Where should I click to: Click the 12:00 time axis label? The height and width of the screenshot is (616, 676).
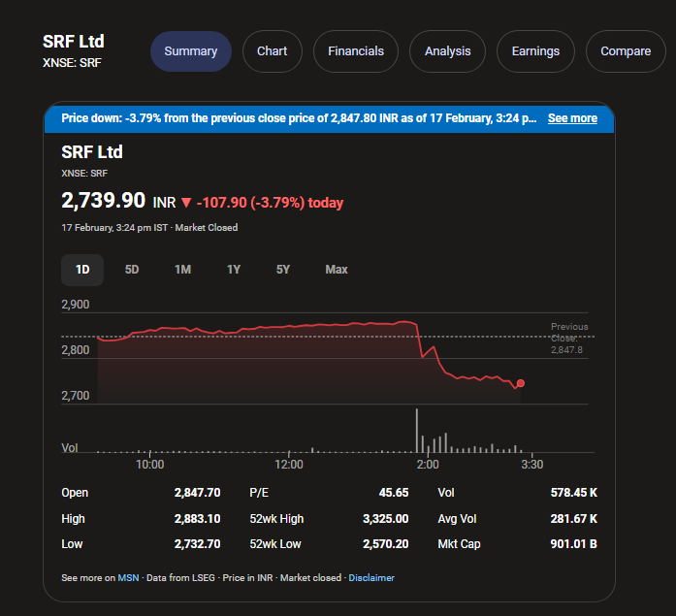(289, 465)
